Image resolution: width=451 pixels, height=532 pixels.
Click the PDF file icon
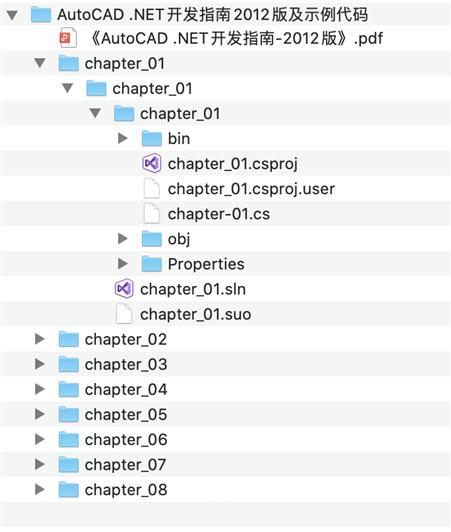68,38
